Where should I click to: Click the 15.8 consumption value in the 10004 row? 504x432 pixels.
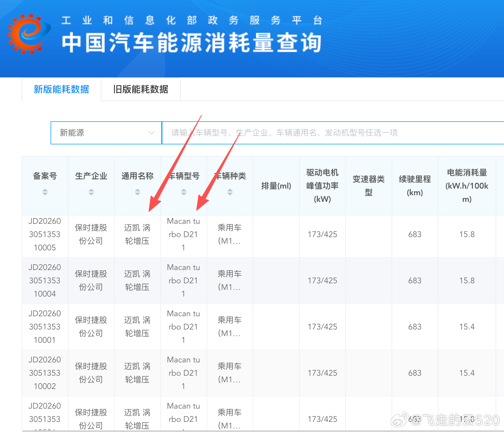tap(467, 280)
